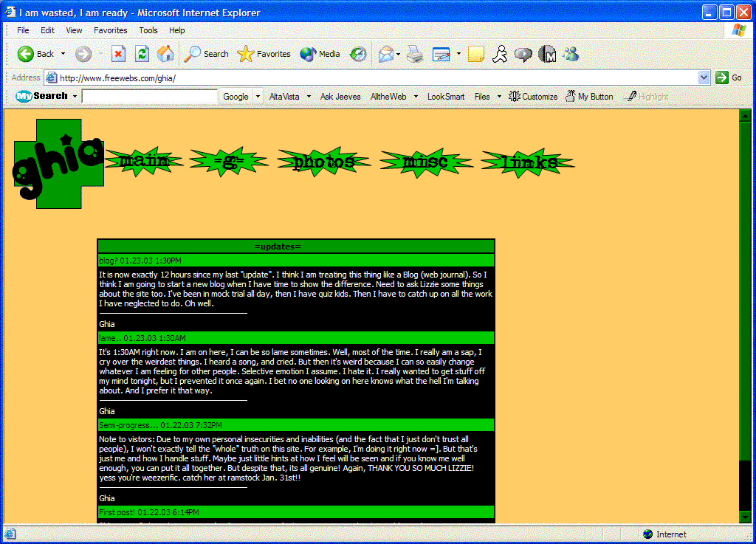The image size is (756, 544).
Task: Open the Edit menu
Action: (x=47, y=30)
